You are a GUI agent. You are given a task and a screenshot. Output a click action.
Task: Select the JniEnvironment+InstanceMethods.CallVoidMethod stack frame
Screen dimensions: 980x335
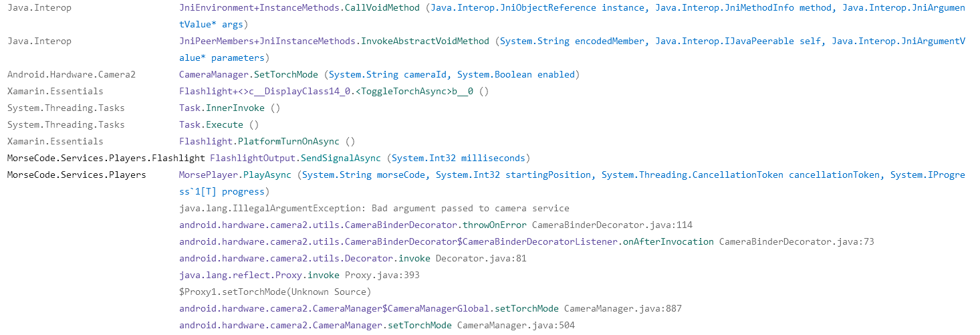pyautogui.click(x=572, y=16)
